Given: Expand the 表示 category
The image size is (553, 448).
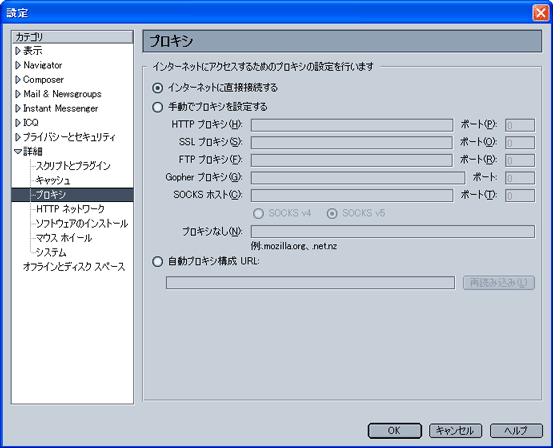Looking at the screenshot, I should [18, 51].
